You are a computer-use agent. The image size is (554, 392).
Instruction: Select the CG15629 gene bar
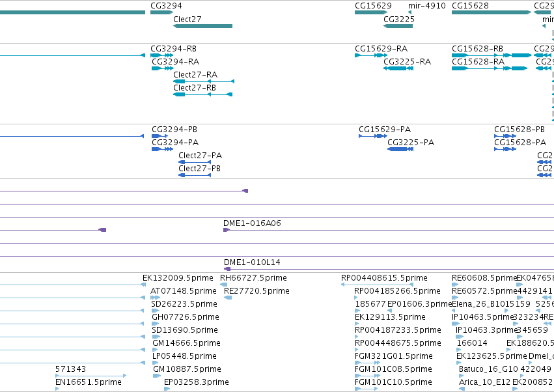pos(371,12)
